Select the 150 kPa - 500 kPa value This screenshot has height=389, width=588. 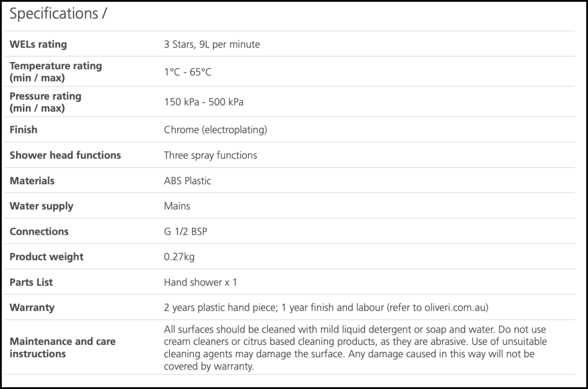point(203,102)
